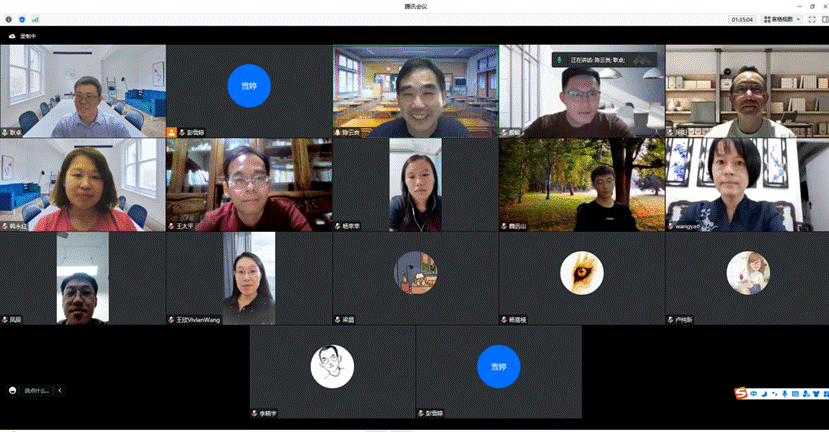Click the chat message input box
This screenshot has width=829, height=432.
point(36,390)
